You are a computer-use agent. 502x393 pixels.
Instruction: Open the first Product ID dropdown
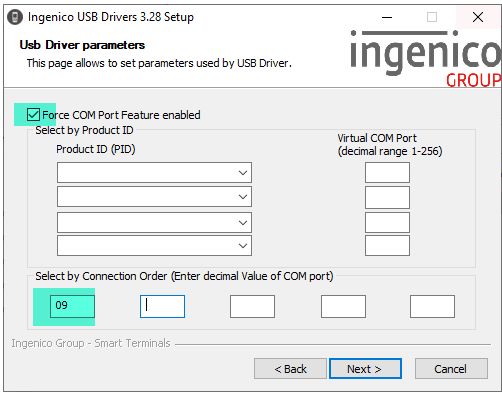click(x=154, y=173)
